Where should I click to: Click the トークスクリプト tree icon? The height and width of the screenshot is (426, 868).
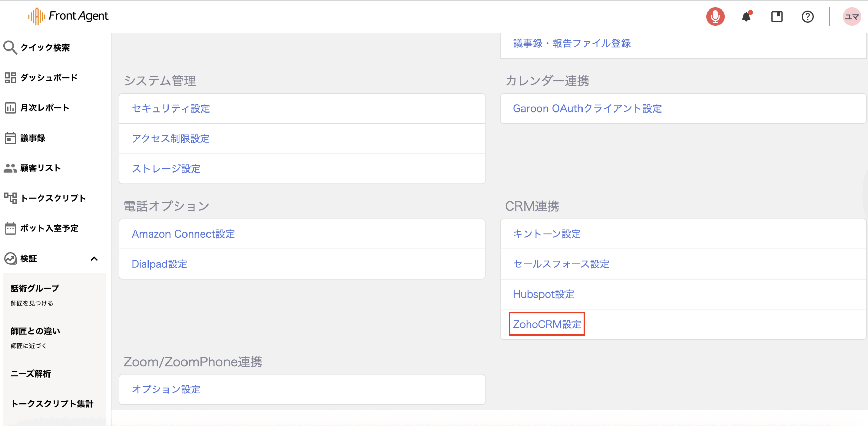click(x=10, y=198)
